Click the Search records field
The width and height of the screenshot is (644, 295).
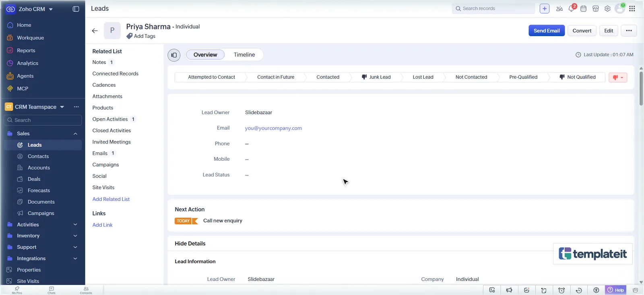[x=493, y=8]
